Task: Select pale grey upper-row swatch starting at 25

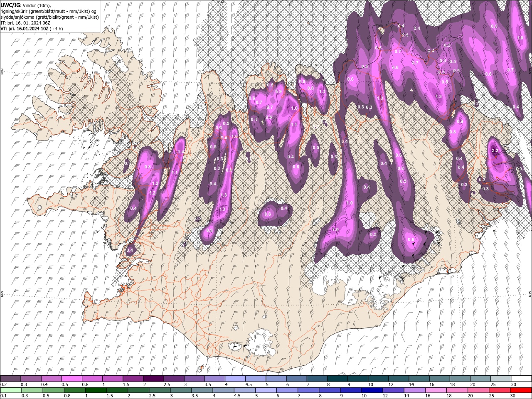Action: pos(500,379)
